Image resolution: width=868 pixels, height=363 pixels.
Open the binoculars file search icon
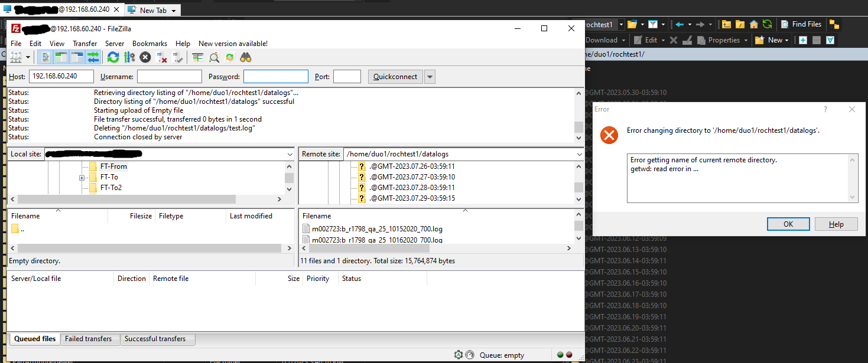246,57
